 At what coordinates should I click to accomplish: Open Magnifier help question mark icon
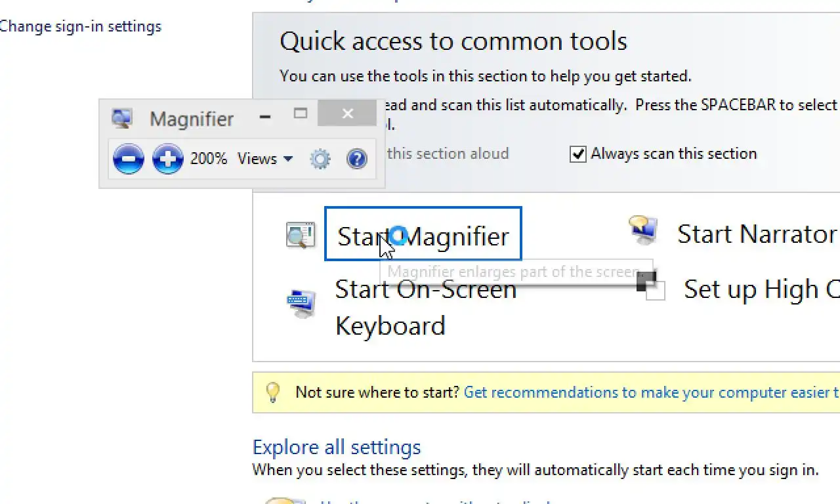click(356, 159)
